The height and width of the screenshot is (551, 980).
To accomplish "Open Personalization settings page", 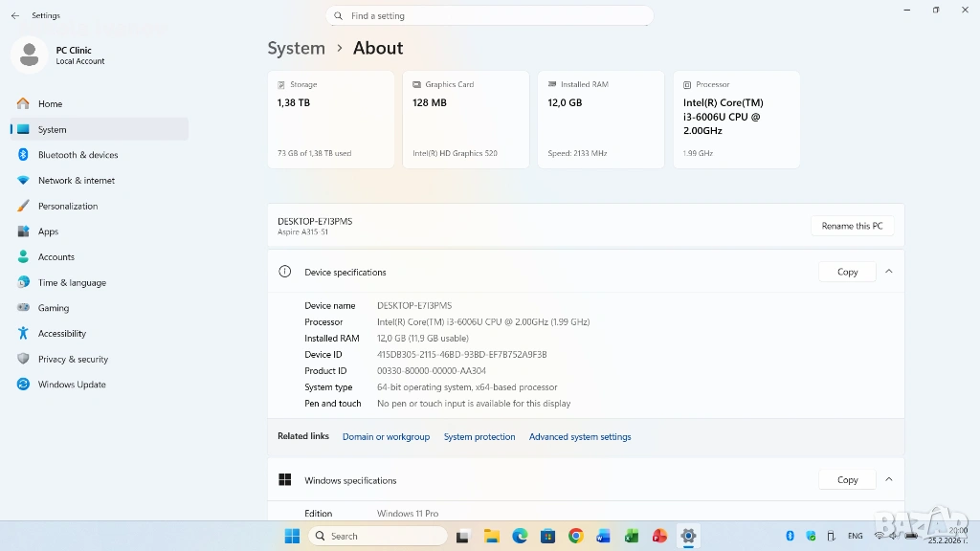I will [x=67, y=206].
